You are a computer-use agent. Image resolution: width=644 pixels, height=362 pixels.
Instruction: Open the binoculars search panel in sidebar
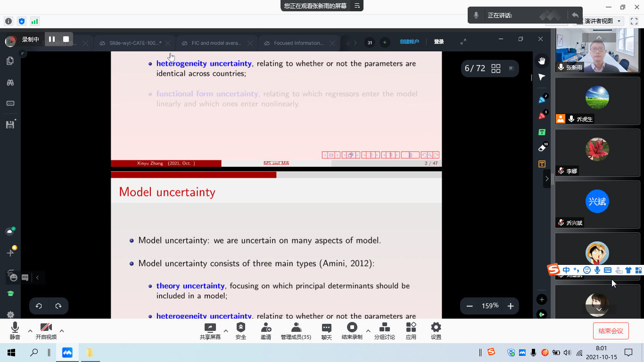pyautogui.click(x=10, y=82)
